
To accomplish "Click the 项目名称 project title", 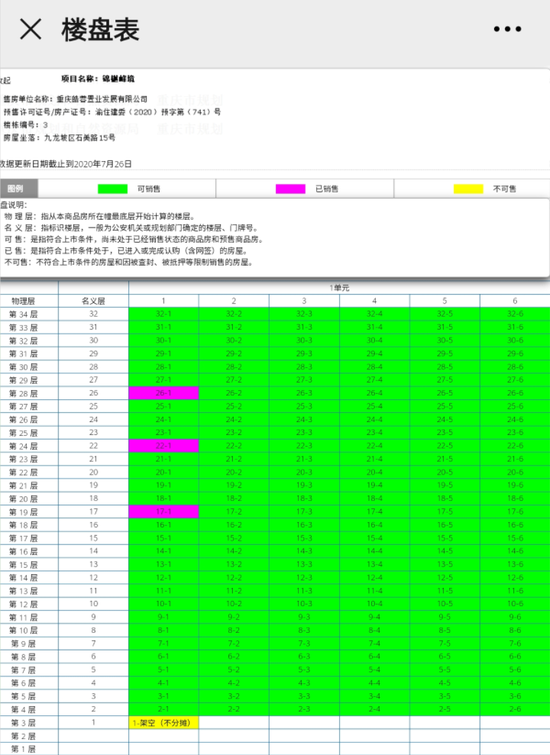I will coord(98,78).
